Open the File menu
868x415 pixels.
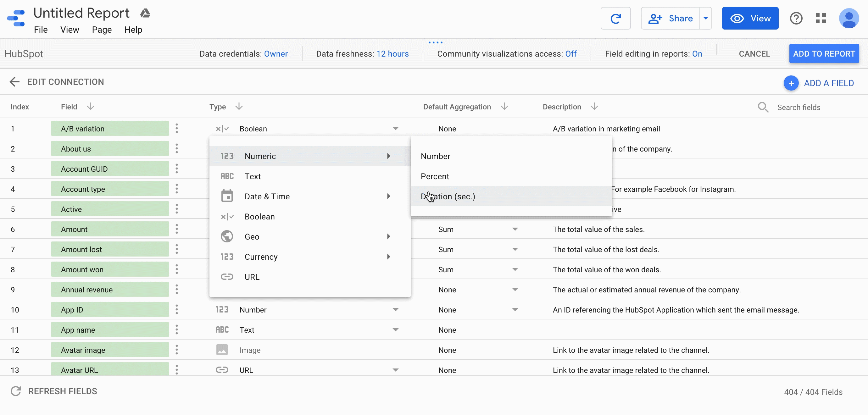41,30
